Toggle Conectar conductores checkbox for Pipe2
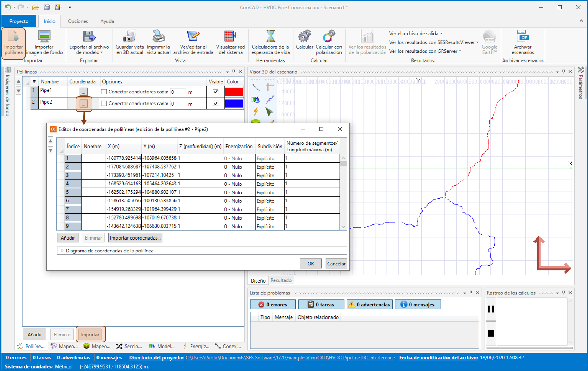588x371 pixels. [104, 104]
